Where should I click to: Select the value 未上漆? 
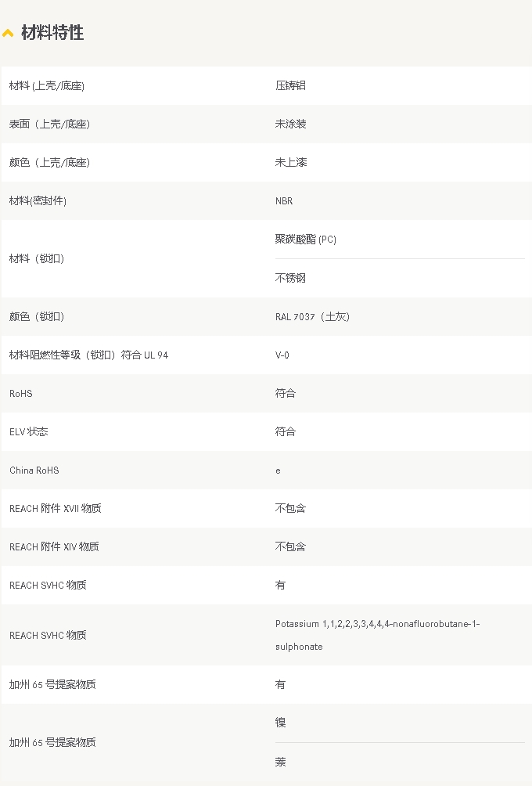click(x=291, y=162)
